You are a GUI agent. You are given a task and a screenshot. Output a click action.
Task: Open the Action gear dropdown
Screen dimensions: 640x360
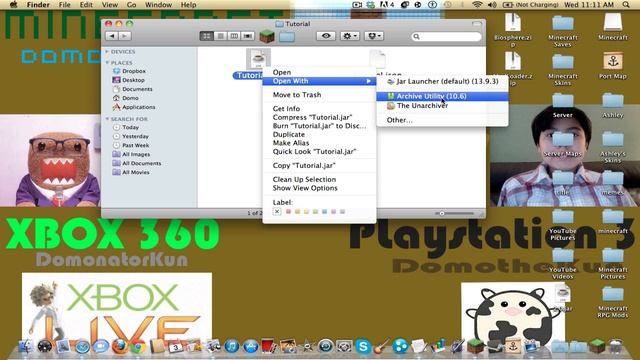(350, 36)
